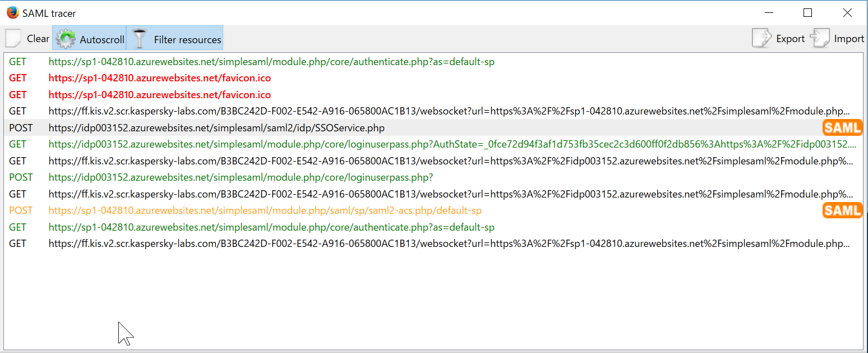Click the Clear button label
Image resolution: width=868 pixels, height=353 pixels.
click(x=38, y=39)
